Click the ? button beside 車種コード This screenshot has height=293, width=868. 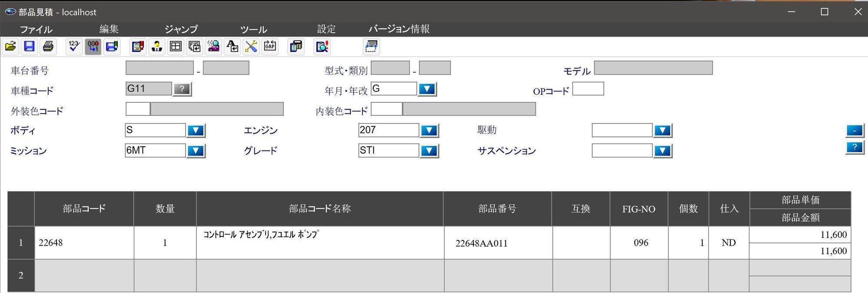(x=182, y=89)
